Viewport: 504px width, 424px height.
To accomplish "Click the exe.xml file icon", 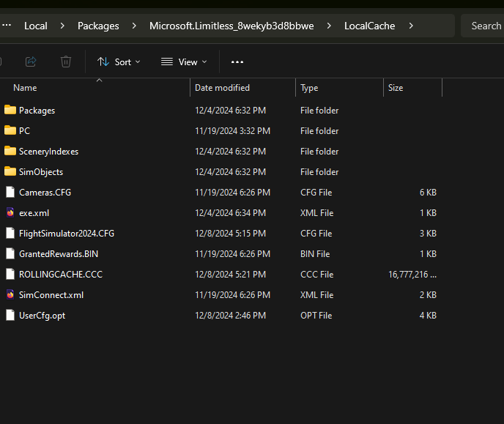I will 10,213.
